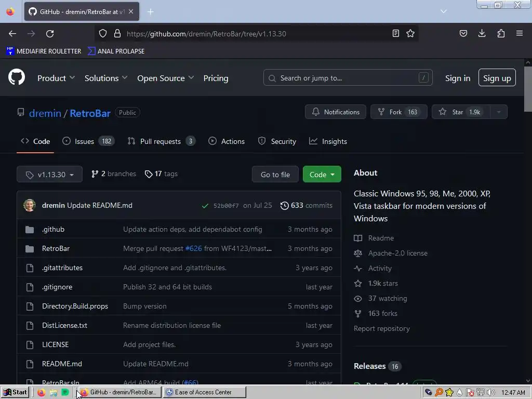
Task: Open the Firefox hamburger menu
Action: pos(520,33)
